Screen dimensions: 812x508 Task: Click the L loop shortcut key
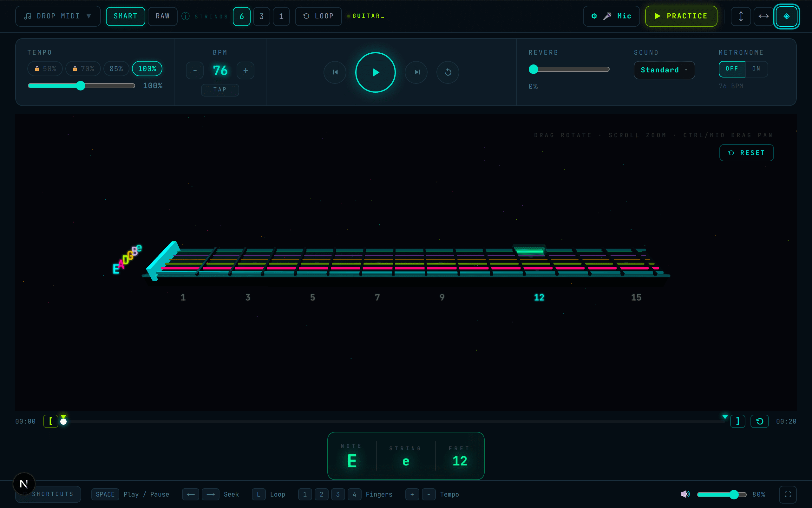point(259,494)
